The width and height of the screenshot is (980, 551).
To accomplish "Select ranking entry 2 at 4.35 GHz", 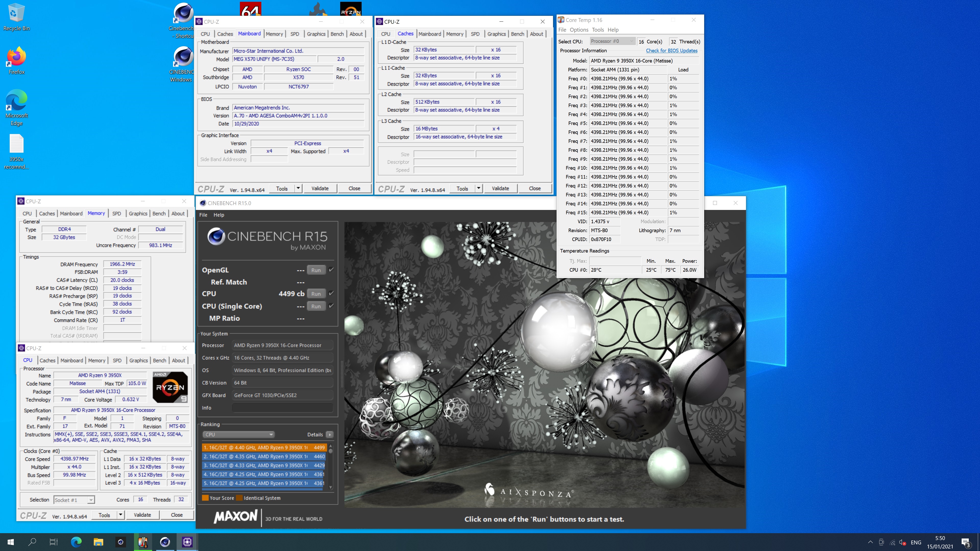I will pos(264,456).
